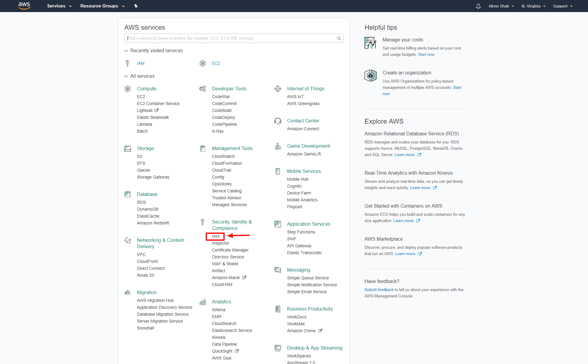The width and height of the screenshot is (588, 364).
Task: Click the Contact Center headset icon
Action: 278,121
